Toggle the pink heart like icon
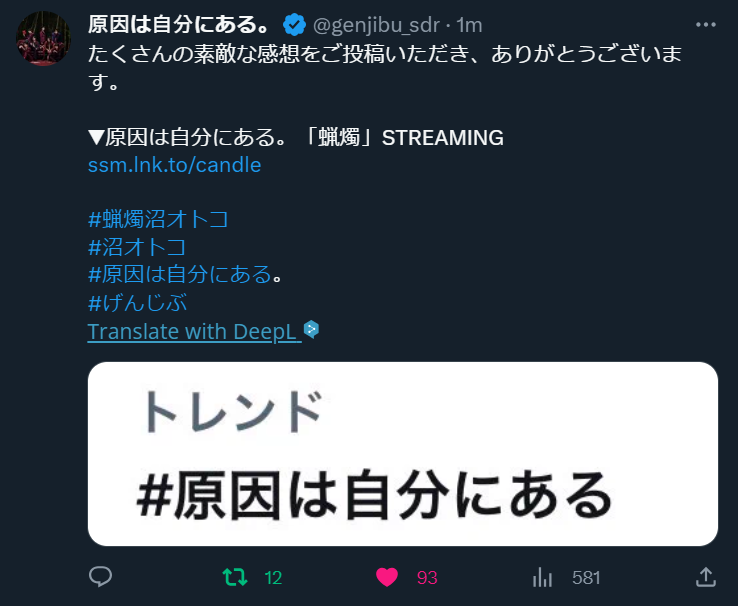The width and height of the screenshot is (738, 606). click(386, 577)
